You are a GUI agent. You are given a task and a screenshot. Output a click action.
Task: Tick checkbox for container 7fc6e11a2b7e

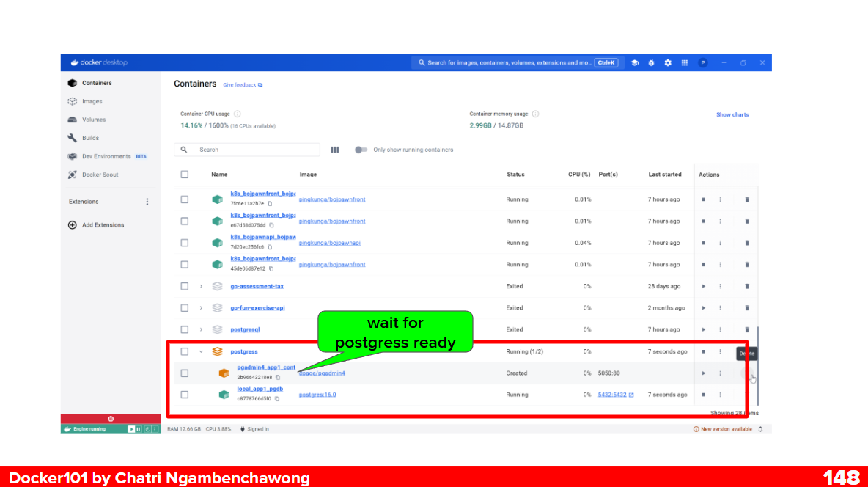[184, 199]
